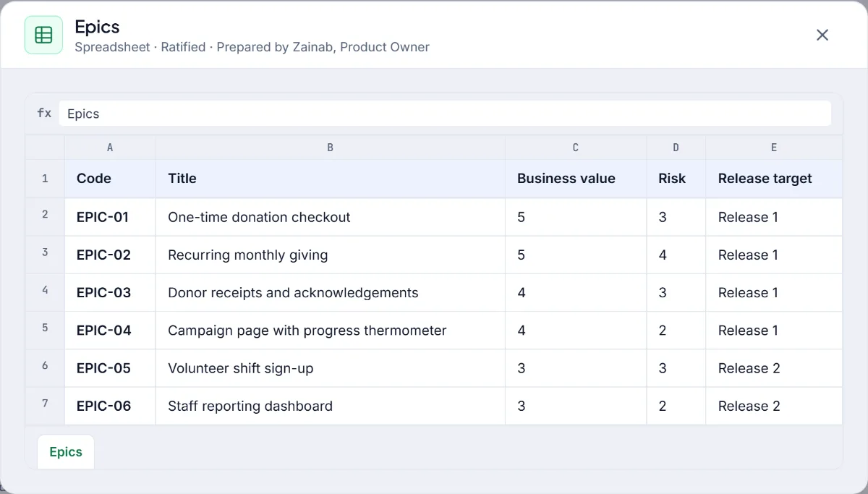Viewport: 868px width, 494px height.
Task: Select column A header
Action: (110, 148)
